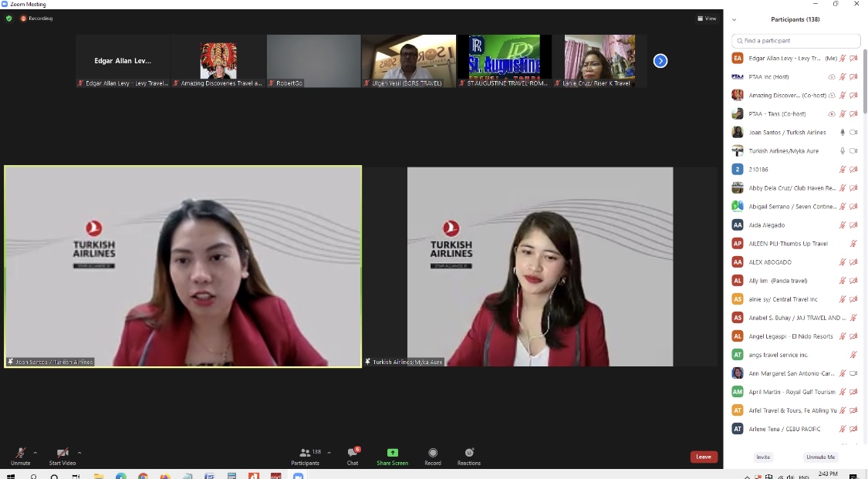Click pin icon on Myka Aure label
The width and height of the screenshot is (868, 479).
coord(367,362)
